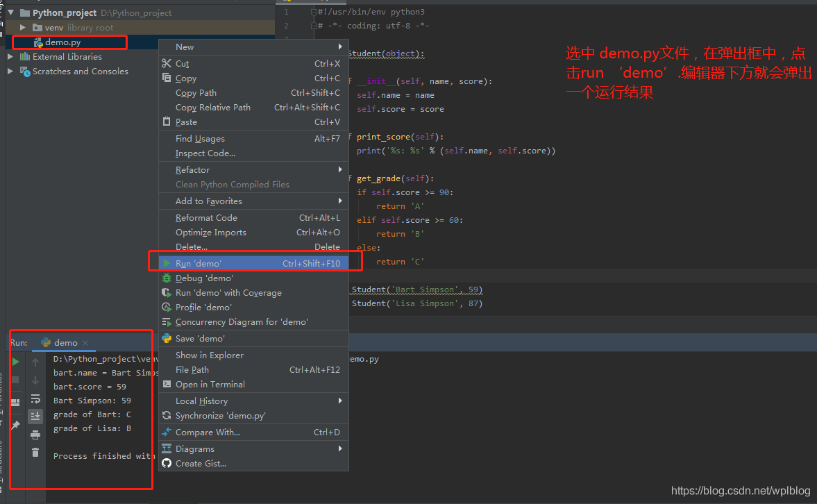Screen dimensions: 817x504
Task: Click the copy icon in context menu
Action: coord(167,78)
